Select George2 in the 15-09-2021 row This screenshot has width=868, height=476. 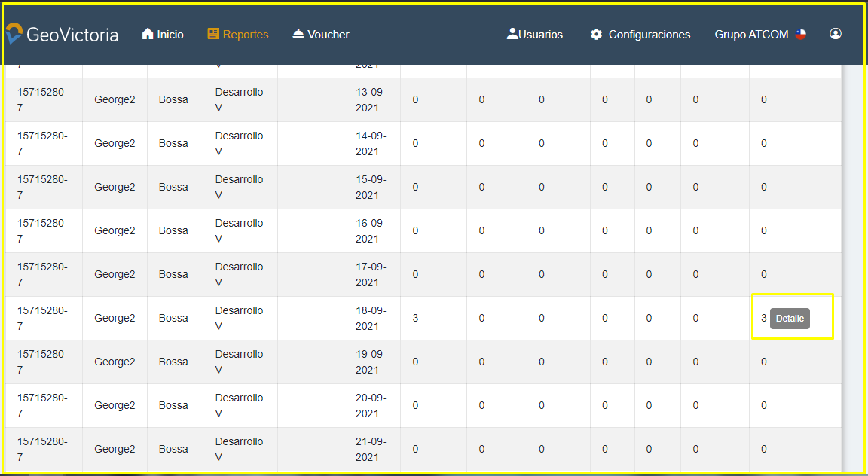point(115,187)
